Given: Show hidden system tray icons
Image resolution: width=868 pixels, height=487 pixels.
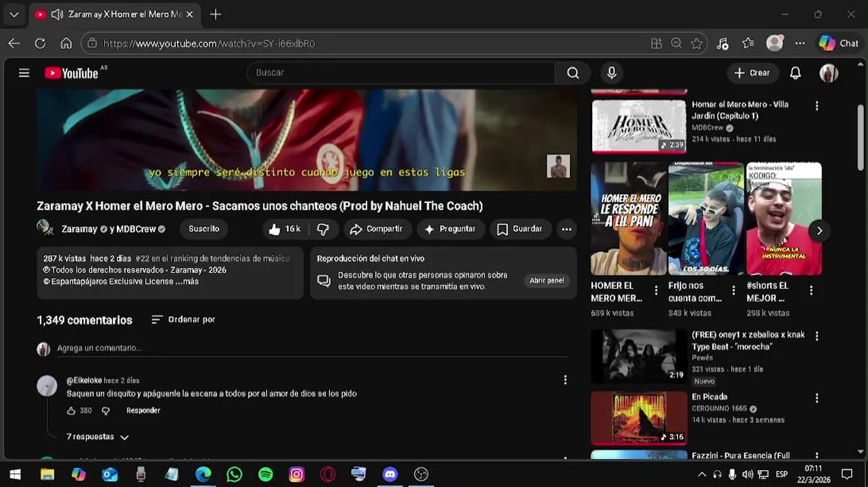Looking at the screenshot, I should [x=702, y=474].
